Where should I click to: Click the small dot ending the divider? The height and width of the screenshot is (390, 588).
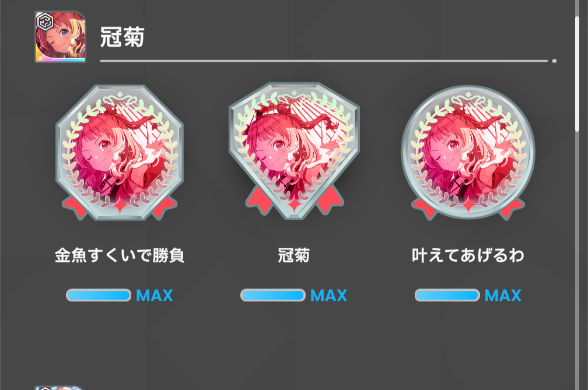coord(554,61)
